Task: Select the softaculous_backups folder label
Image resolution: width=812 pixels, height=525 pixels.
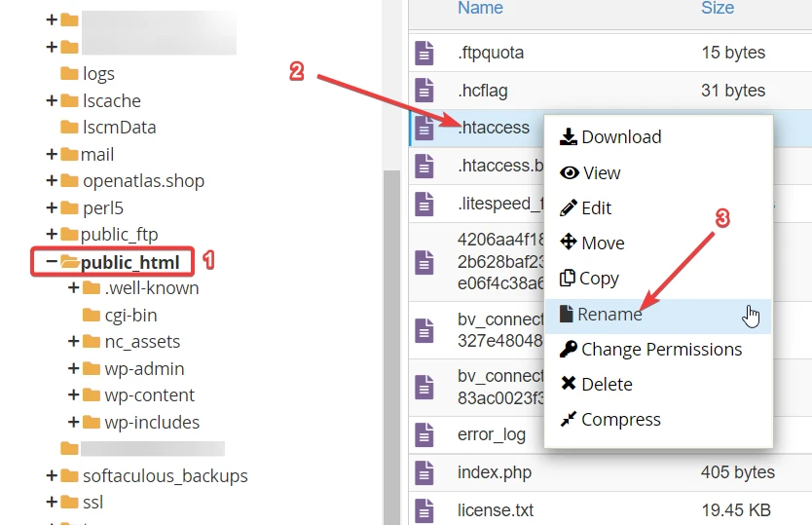Action: click(166, 475)
